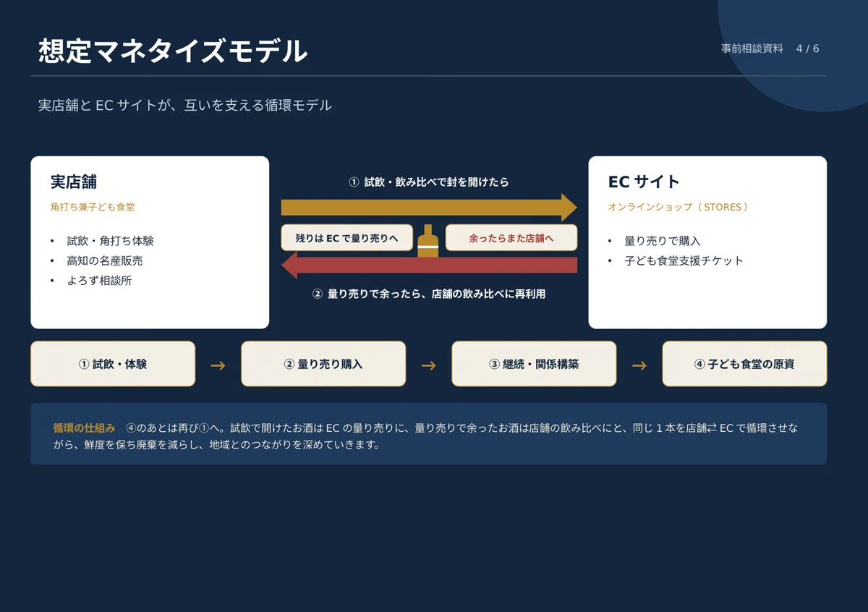Click the arrow between ③ 継続・関係構築 and ④ 子ども食堂の原資
Image resolution: width=868 pixels, height=612 pixels.
click(639, 365)
